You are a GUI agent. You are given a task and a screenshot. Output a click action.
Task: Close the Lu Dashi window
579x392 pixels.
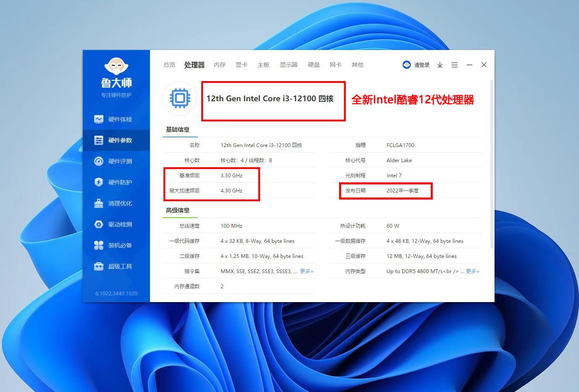[484, 65]
